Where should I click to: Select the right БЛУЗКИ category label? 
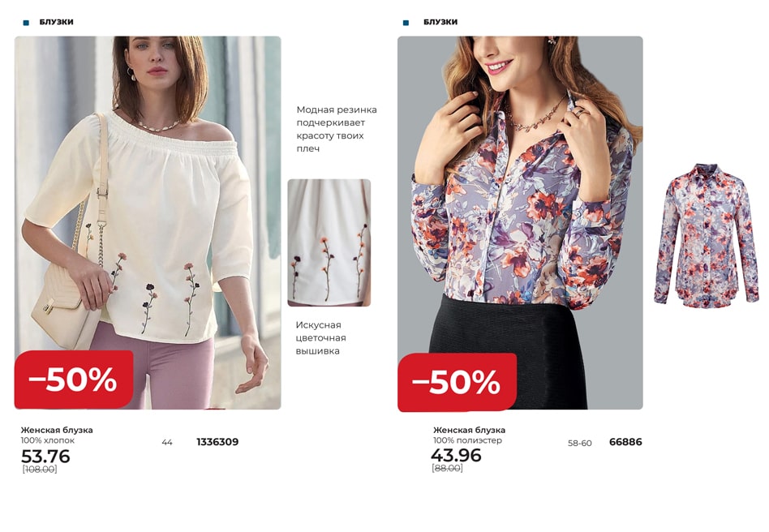(440, 22)
